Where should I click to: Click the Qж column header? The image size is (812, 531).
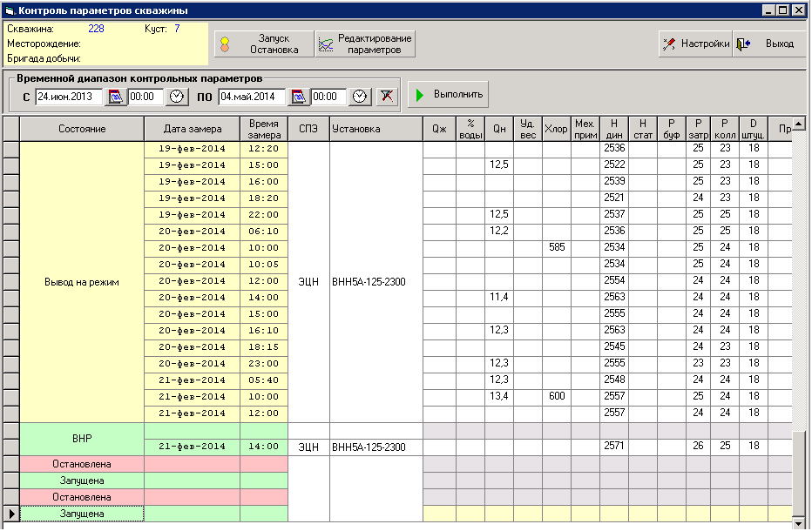point(440,129)
